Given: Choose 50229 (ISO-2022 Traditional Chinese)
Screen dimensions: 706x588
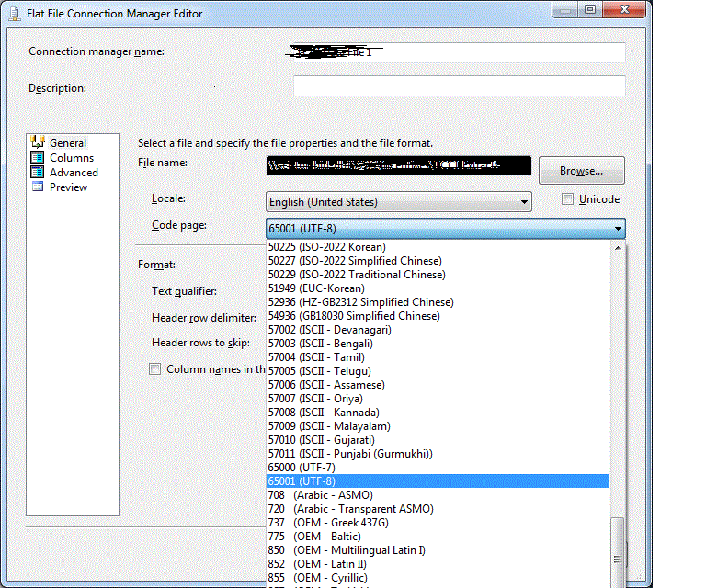Looking at the screenshot, I should [x=438, y=275].
